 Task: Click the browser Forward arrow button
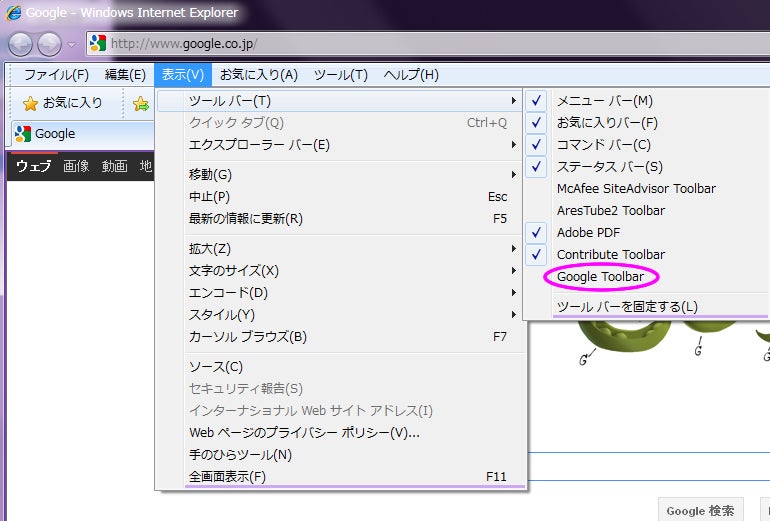point(50,45)
